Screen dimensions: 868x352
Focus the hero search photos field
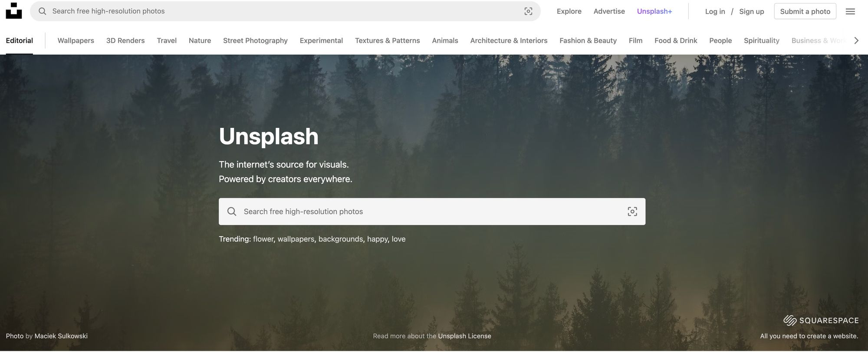pyautogui.click(x=432, y=212)
